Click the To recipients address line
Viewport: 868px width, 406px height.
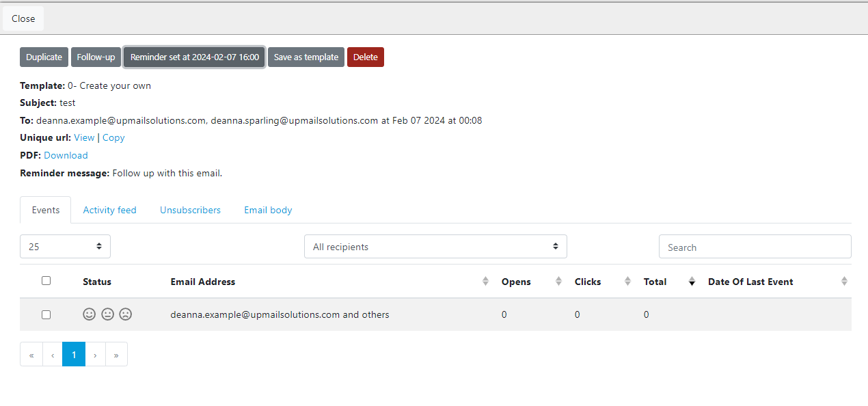[x=251, y=120]
